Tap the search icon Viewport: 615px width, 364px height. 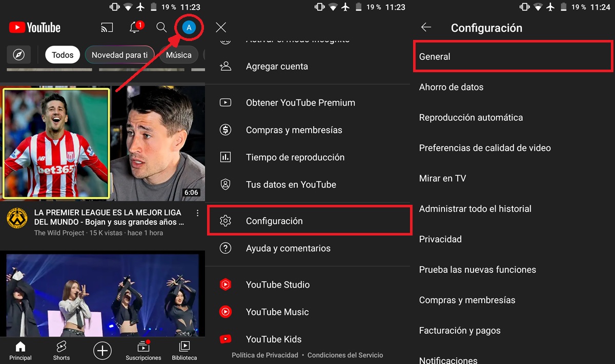pyautogui.click(x=161, y=27)
